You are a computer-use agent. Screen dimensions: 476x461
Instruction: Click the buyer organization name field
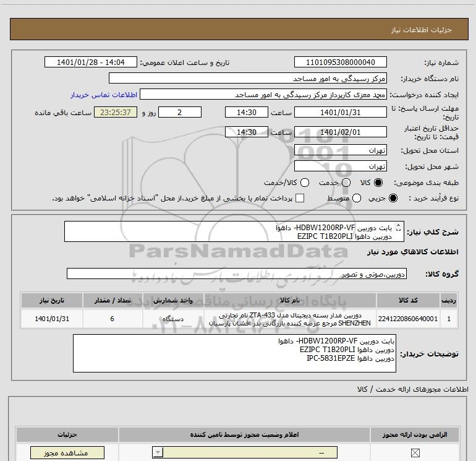tap(248, 78)
